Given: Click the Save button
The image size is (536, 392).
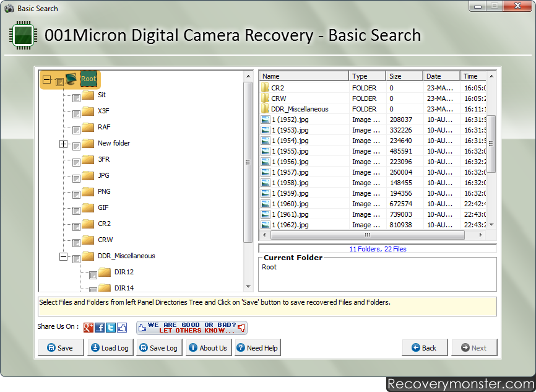Looking at the screenshot, I should point(61,347).
